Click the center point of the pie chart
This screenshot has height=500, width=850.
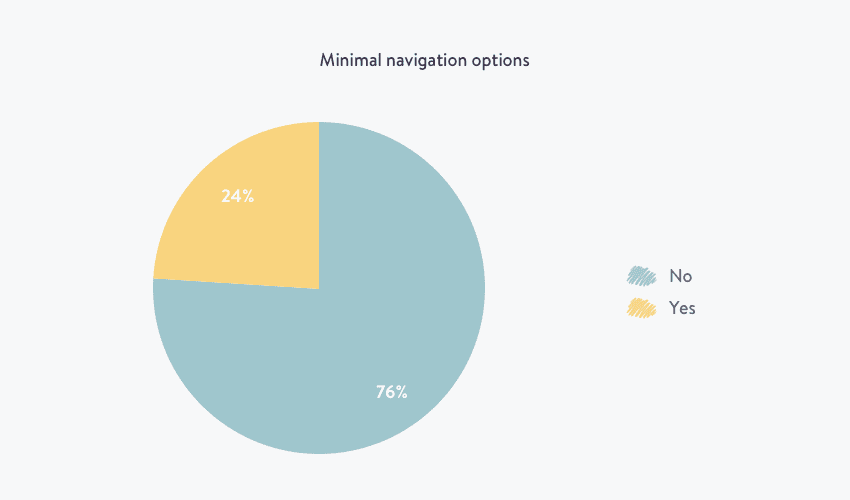pyautogui.click(x=319, y=288)
